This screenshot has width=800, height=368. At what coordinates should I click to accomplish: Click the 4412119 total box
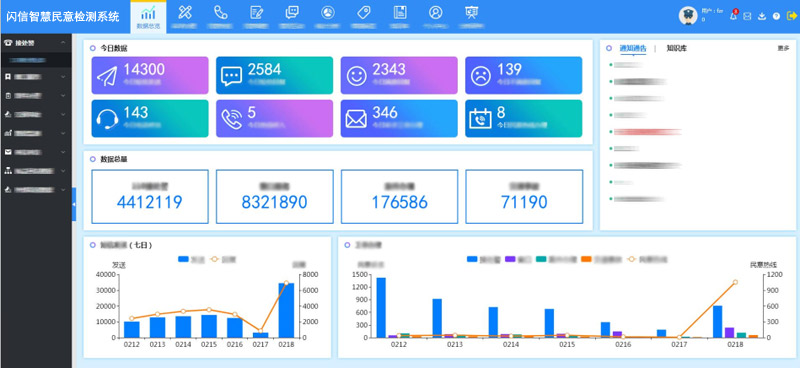coord(150,197)
